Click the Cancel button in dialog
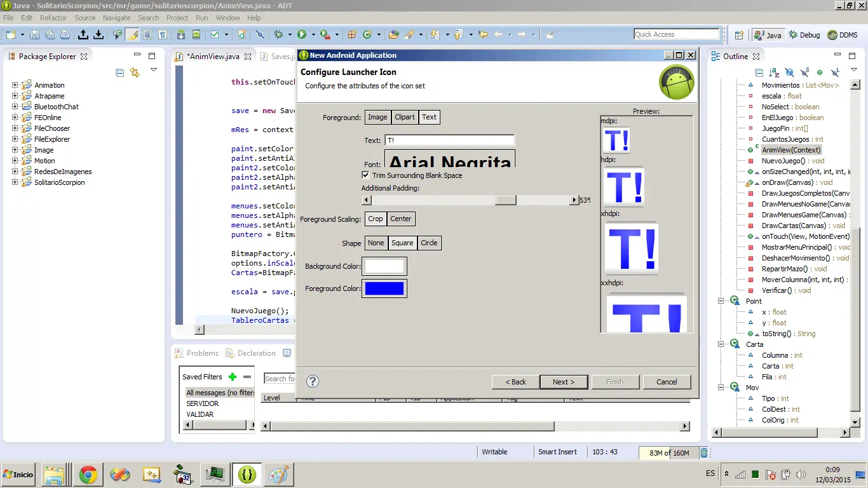868x488 pixels. (x=667, y=382)
